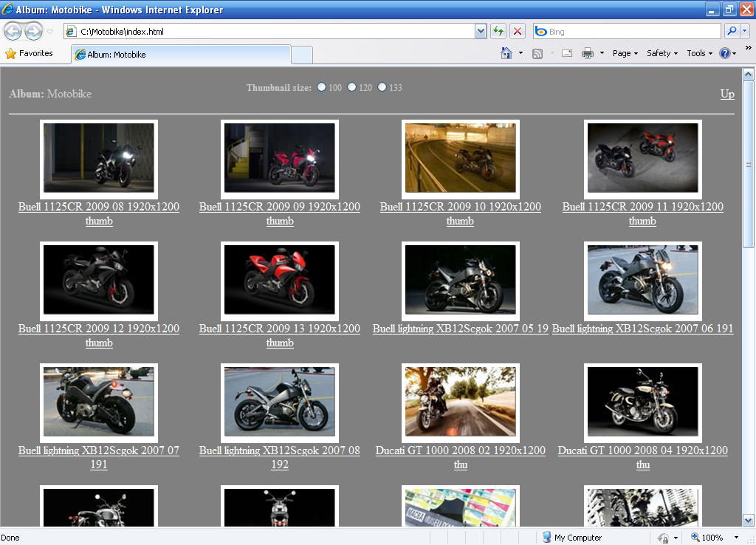Expand the status bar security dropdown arrow
The height and width of the screenshot is (545, 756).
coord(676,538)
